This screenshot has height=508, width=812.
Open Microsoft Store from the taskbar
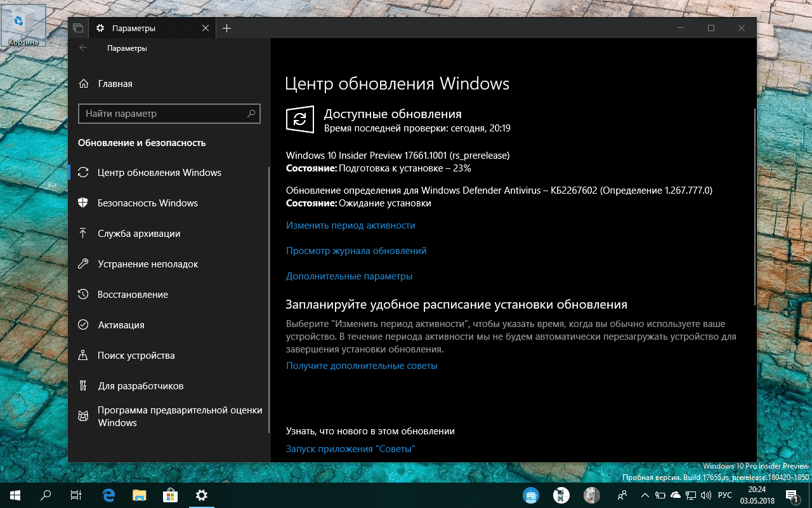[x=170, y=495]
